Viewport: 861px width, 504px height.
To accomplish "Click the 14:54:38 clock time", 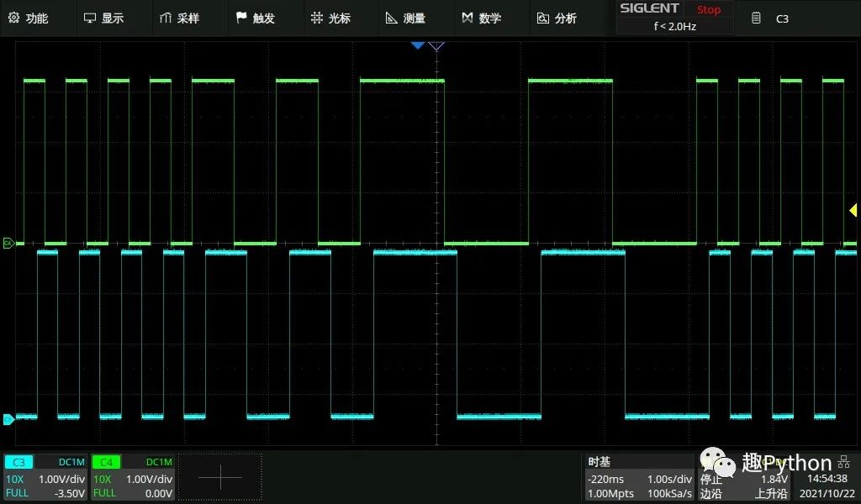I will coord(827,478).
